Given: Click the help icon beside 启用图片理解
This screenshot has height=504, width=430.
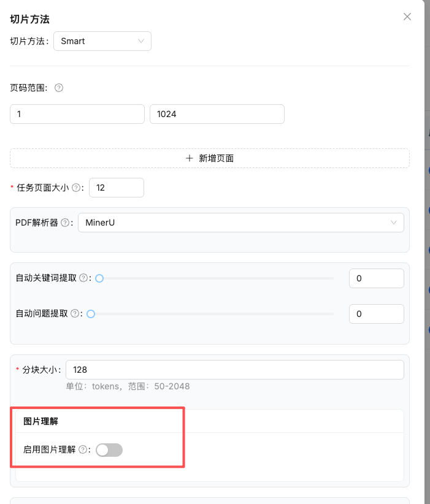Looking at the screenshot, I should pos(83,449).
